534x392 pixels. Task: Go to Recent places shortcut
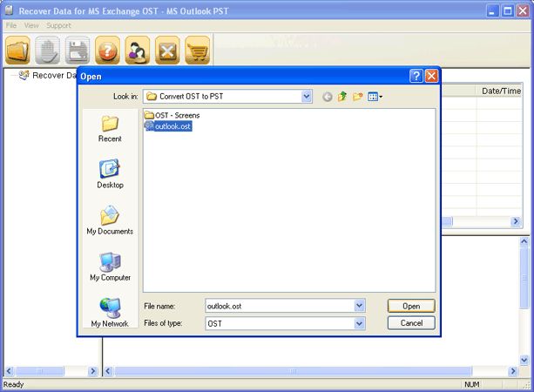(x=110, y=129)
